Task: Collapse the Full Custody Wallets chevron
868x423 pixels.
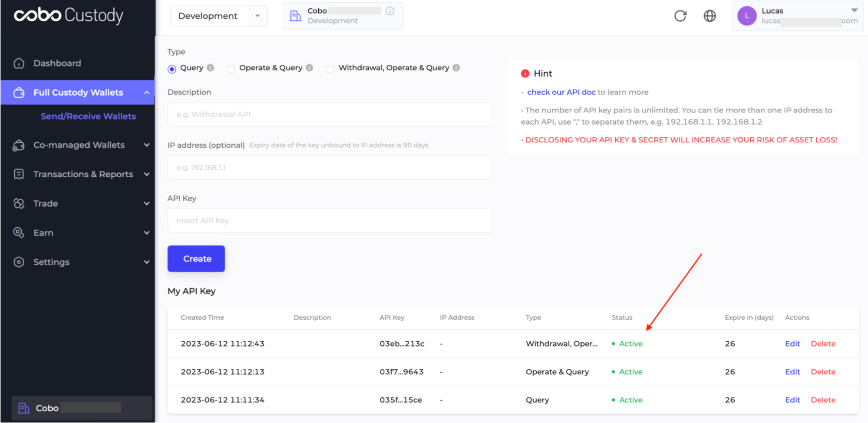Action: pyautogui.click(x=147, y=93)
